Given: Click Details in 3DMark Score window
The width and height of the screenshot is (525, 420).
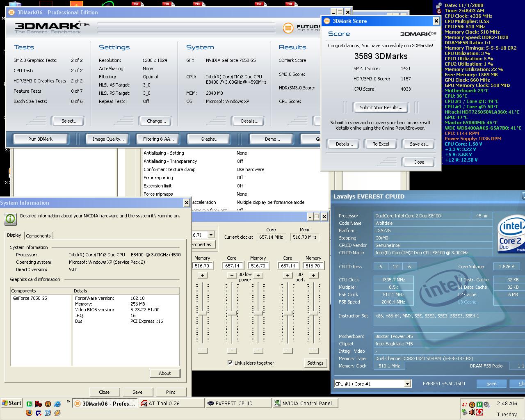Looking at the screenshot, I should [344, 144].
